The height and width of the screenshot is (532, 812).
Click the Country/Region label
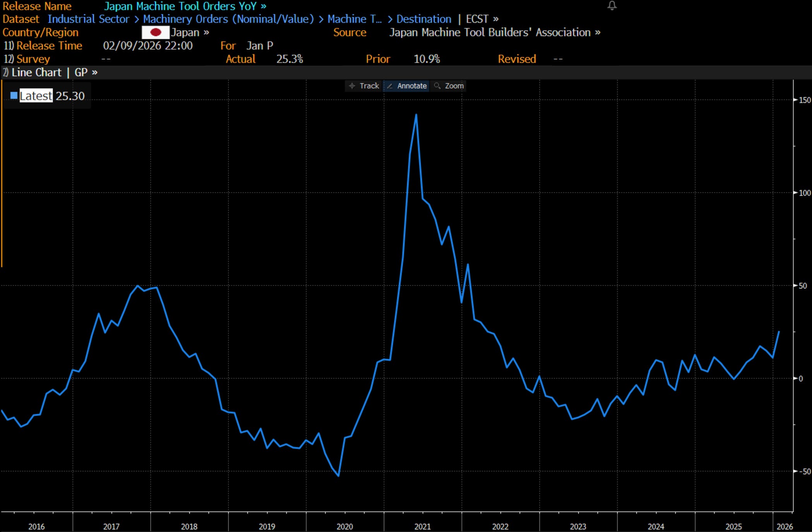click(x=40, y=33)
